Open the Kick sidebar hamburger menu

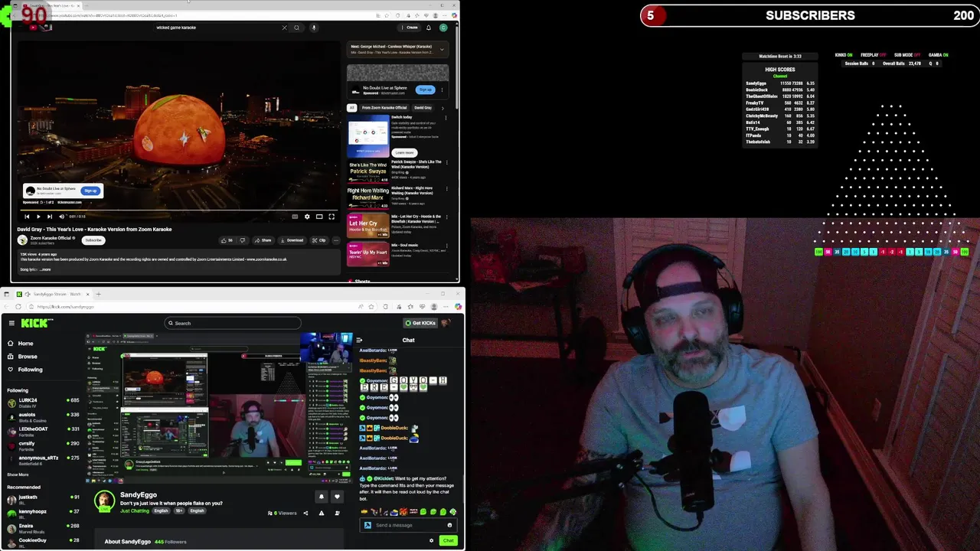(x=11, y=323)
